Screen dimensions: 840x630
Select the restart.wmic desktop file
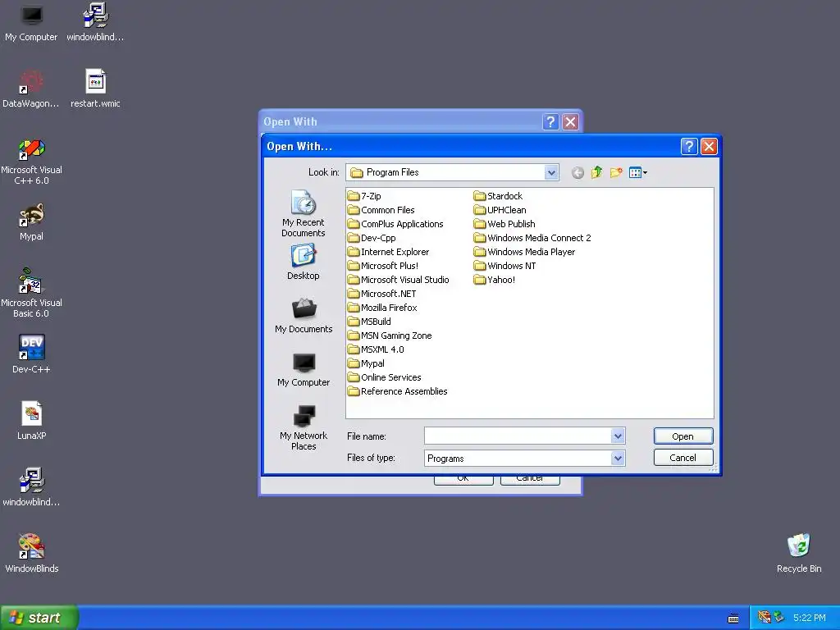click(95, 89)
